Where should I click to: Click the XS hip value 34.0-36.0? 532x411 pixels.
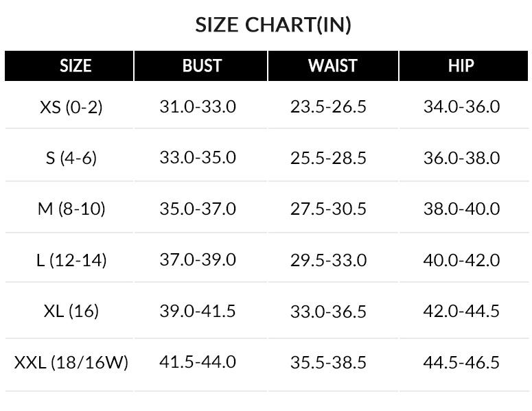pos(461,107)
